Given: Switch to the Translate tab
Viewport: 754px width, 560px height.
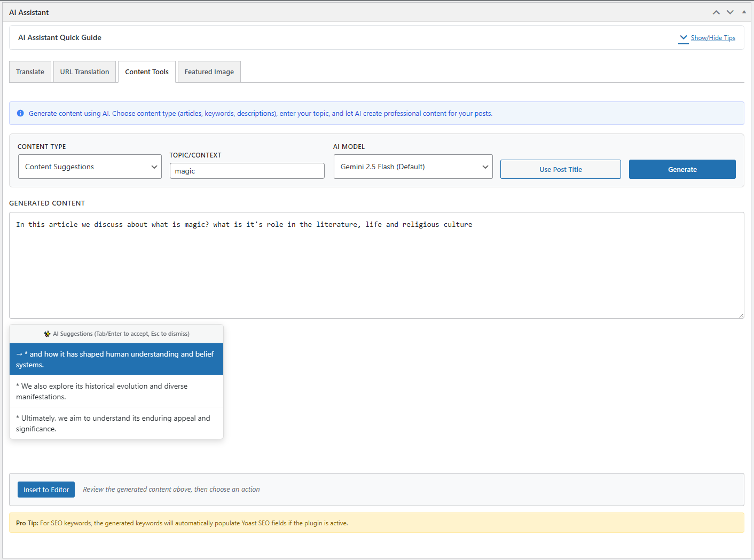Looking at the screenshot, I should pos(30,72).
